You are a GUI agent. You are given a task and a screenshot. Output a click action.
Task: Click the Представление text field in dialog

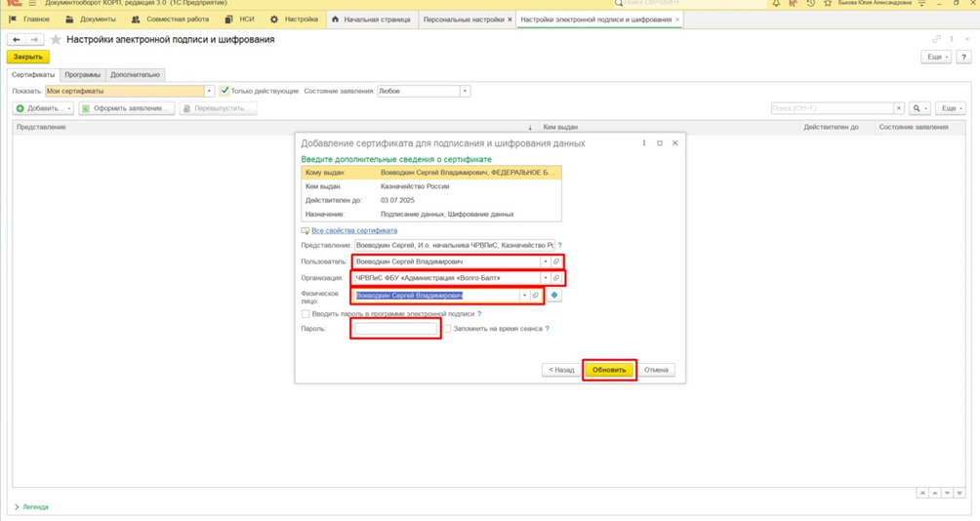pos(455,246)
